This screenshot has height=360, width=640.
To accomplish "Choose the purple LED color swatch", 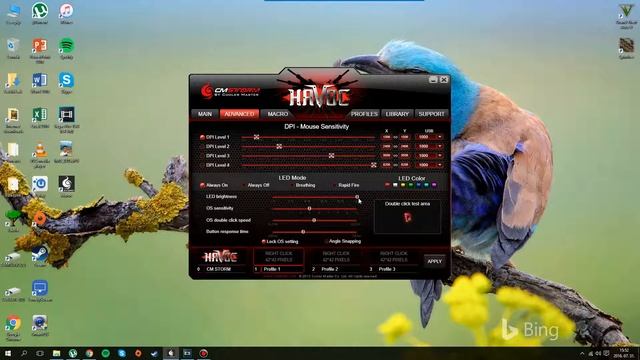I will pyautogui.click(x=434, y=185).
